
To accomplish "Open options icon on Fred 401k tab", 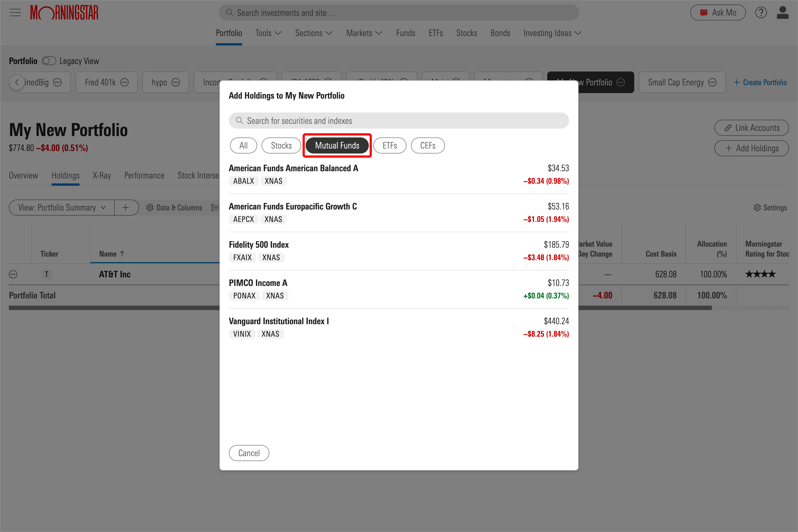I will [x=124, y=83].
